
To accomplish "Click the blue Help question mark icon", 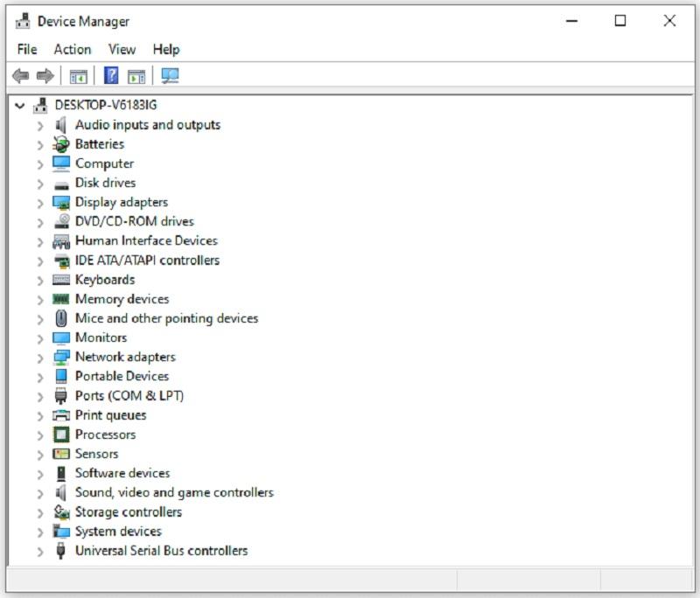I will click(111, 76).
